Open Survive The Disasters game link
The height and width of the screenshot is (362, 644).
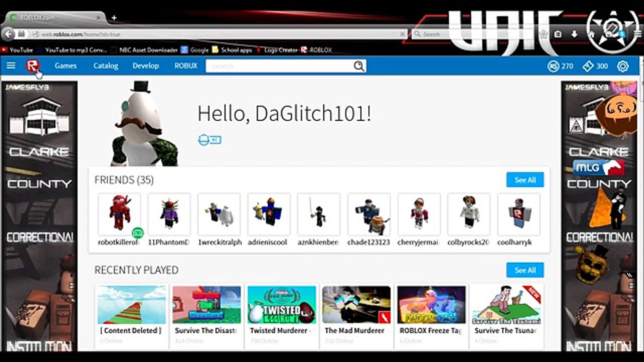pos(206,330)
